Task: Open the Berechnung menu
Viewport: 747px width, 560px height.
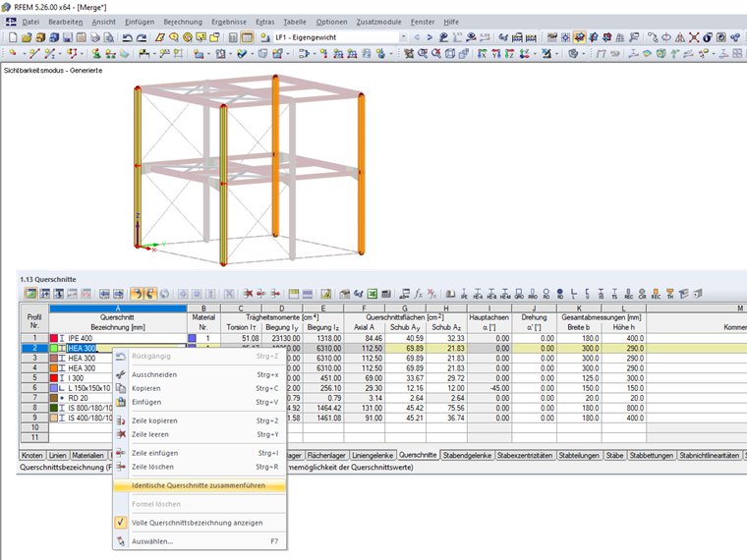Action: (x=183, y=22)
